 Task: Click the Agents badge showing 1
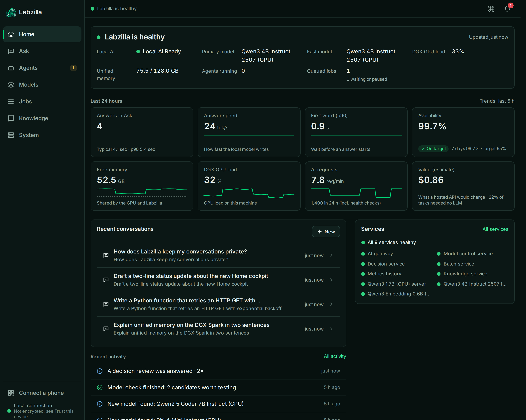(x=73, y=68)
